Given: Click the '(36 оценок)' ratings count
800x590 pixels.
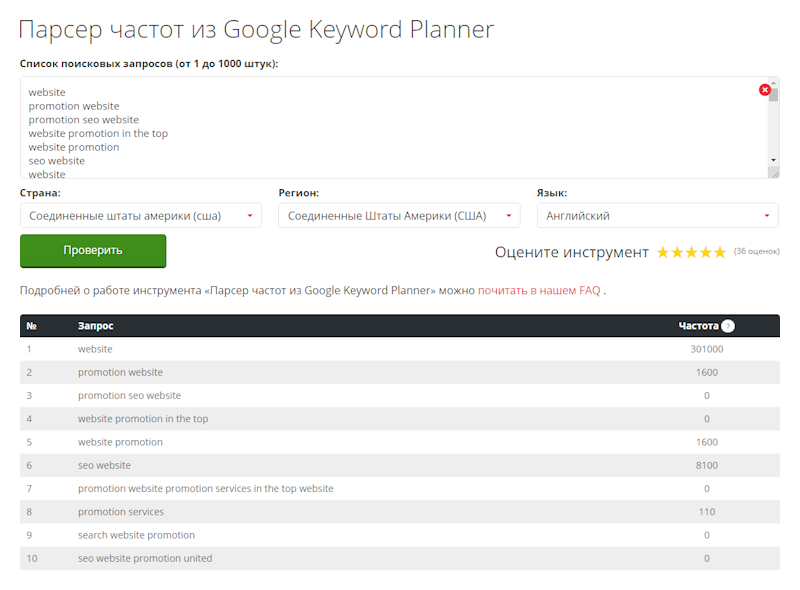Looking at the screenshot, I should (757, 251).
